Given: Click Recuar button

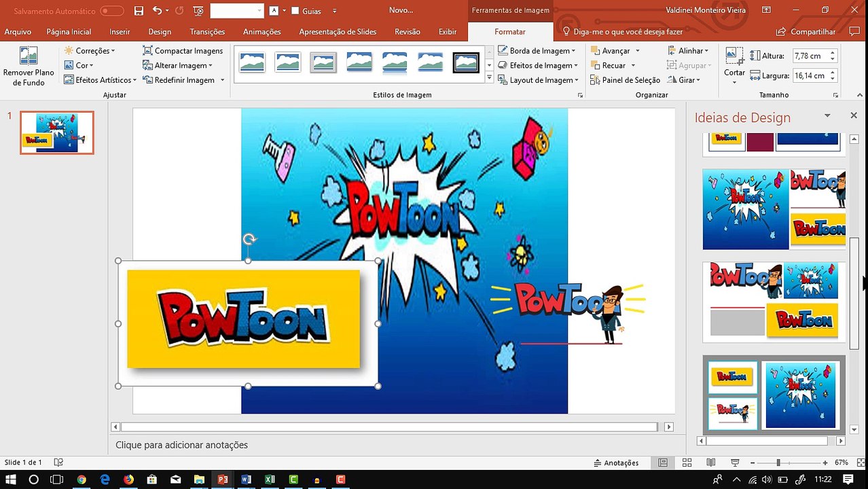Looking at the screenshot, I should pyautogui.click(x=608, y=65).
